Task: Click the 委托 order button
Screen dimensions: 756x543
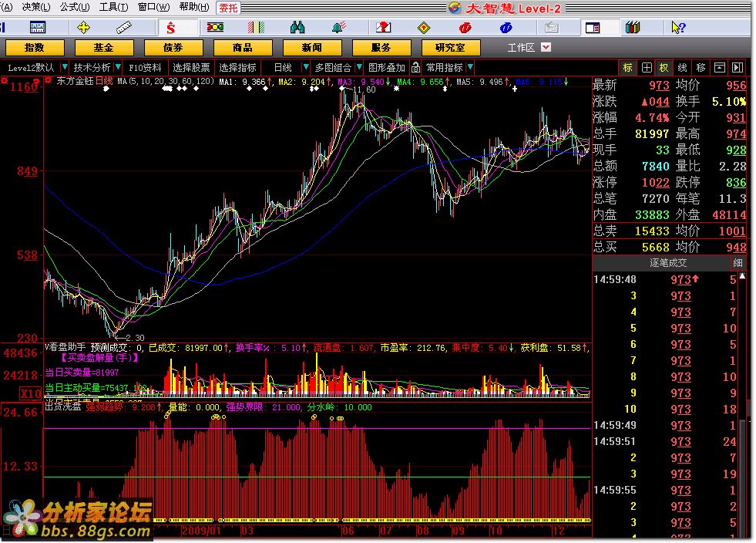Action: pyautogui.click(x=228, y=8)
